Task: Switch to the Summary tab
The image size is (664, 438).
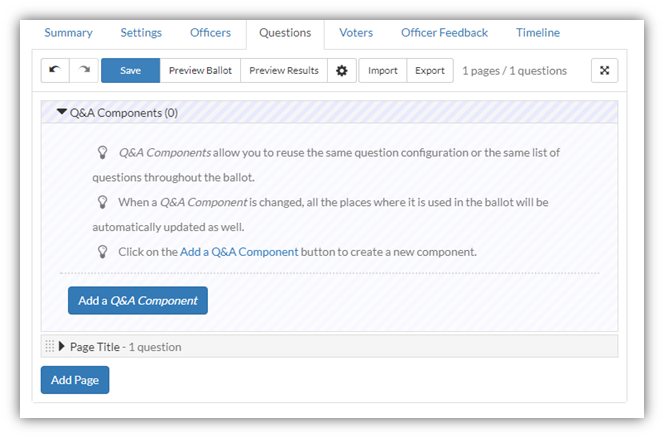Action: [x=68, y=33]
